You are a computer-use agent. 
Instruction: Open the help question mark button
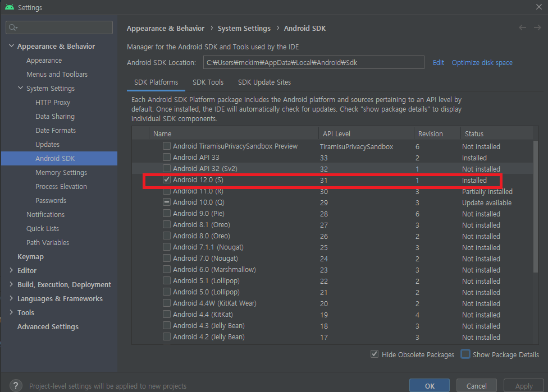coord(16,386)
